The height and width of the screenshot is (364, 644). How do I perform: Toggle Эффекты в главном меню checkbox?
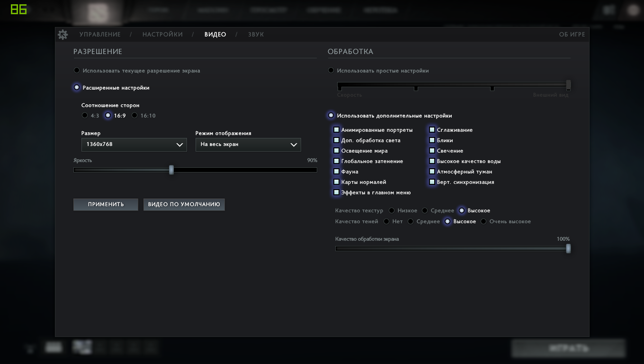coord(336,192)
